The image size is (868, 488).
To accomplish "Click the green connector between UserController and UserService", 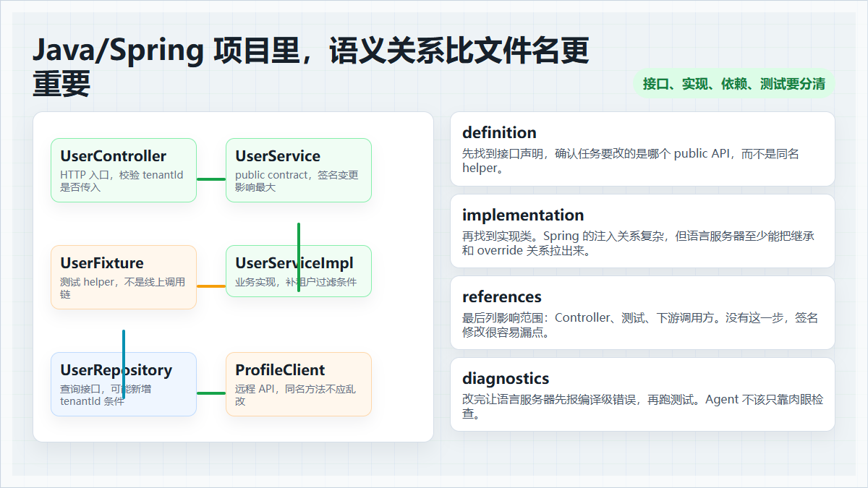I will pos(211,179).
